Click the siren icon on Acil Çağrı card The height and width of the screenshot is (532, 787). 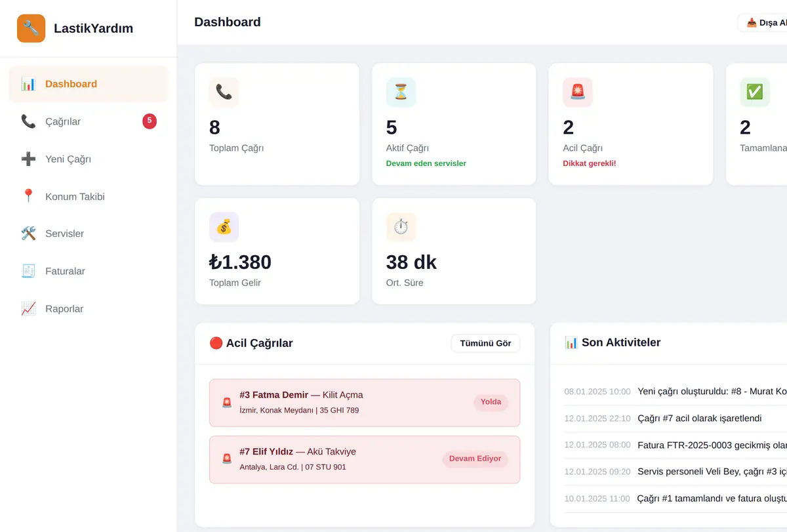click(578, 92)
